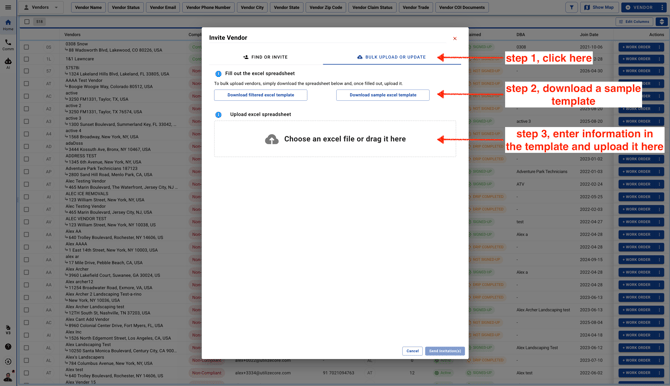This screenshot has height=386, width=670.
Task: Open three-dot menu in active 3 row
Action: pos(660,121)
